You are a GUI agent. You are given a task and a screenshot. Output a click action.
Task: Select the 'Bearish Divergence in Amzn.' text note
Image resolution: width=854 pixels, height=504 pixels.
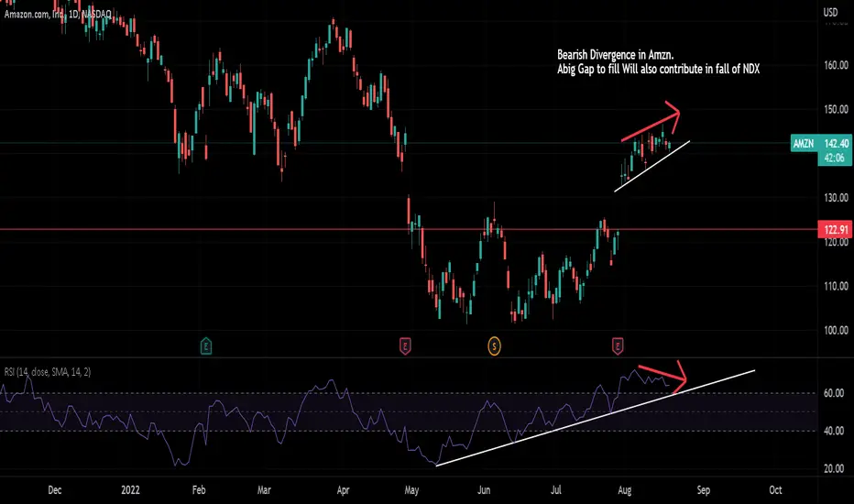tap(616, 54)
